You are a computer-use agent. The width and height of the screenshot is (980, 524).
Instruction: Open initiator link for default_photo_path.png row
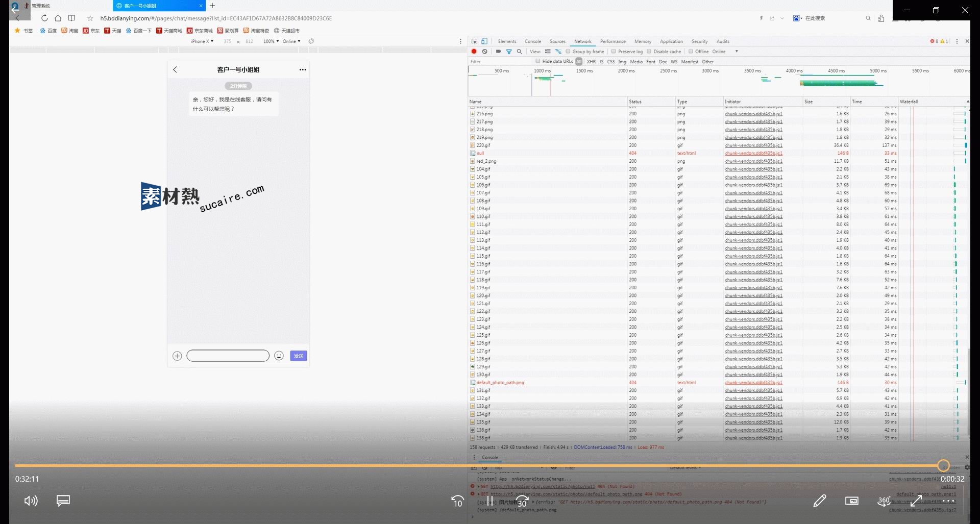(x=753, y=383)
